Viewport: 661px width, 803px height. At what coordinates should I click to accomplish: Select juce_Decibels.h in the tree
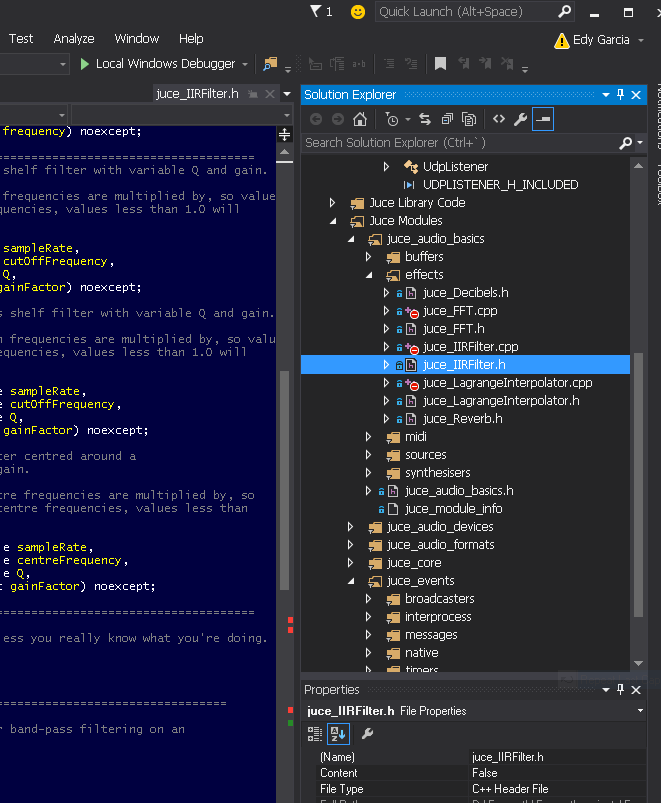click(x=465, y=293)
